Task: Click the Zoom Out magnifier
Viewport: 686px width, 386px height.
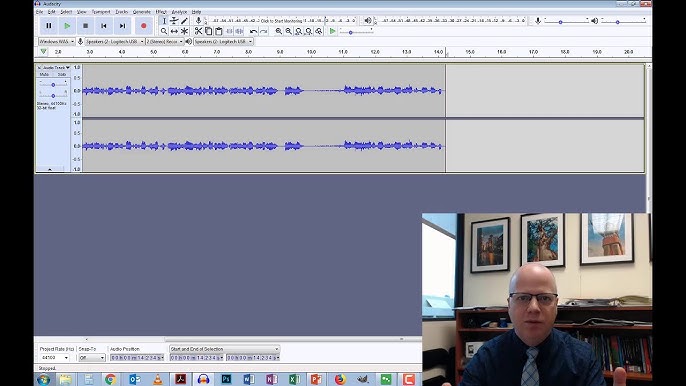Action: click(x=288, y=31)
